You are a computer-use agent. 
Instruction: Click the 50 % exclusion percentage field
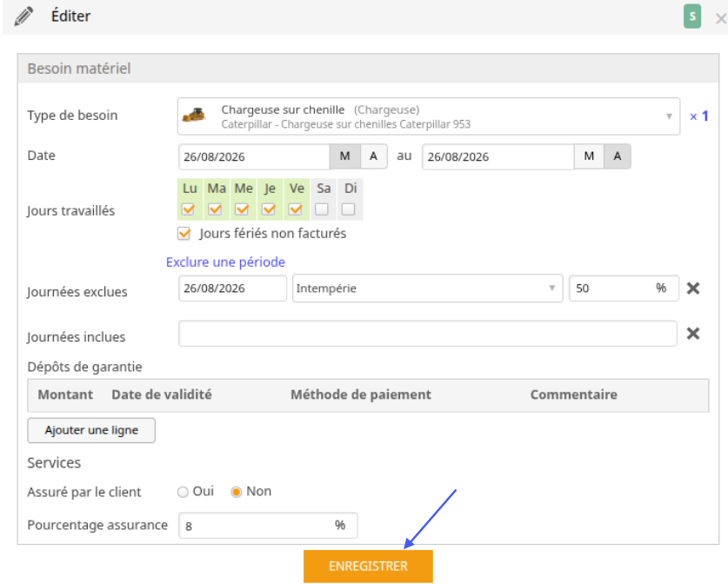pyautogui.click(x=624, y=289)
